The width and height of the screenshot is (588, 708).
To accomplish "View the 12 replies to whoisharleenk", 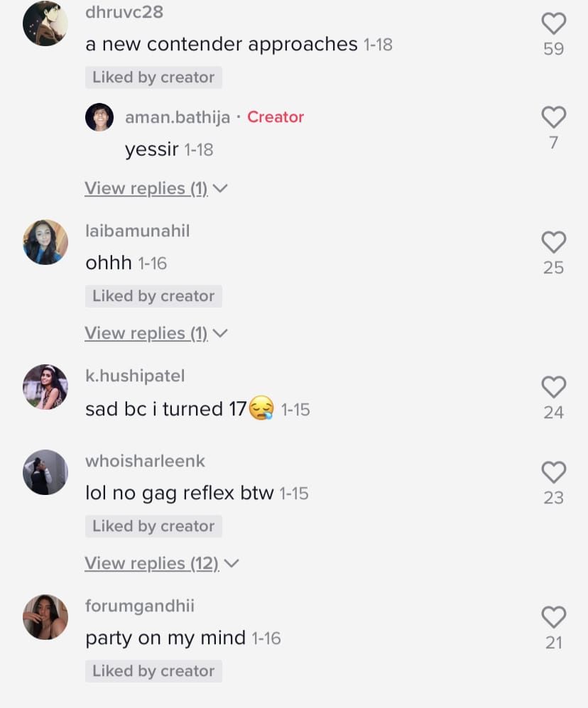I will click(x=162, y=564).
